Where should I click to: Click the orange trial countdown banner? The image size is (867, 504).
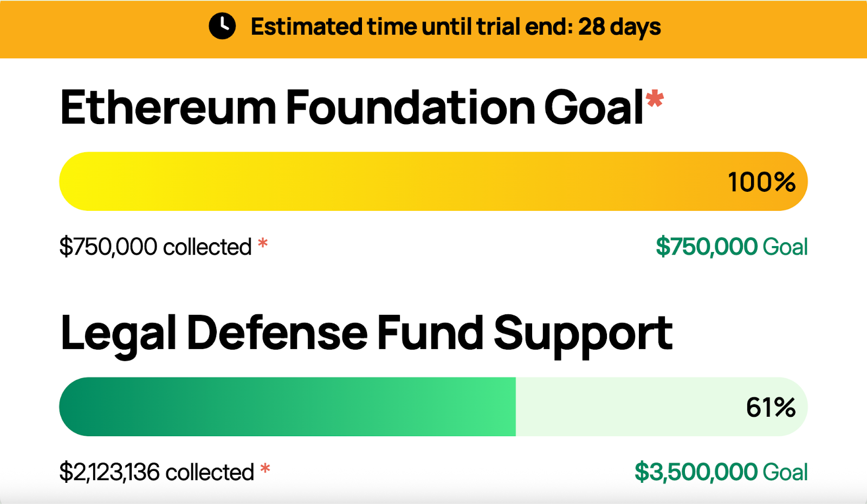tap(433, 29)
